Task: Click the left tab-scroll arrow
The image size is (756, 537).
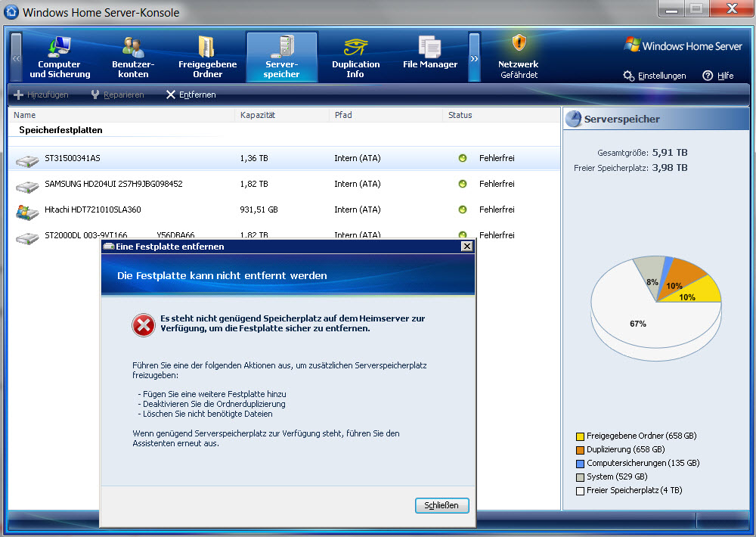Action: pyautogui.click(x=17, y=57)
